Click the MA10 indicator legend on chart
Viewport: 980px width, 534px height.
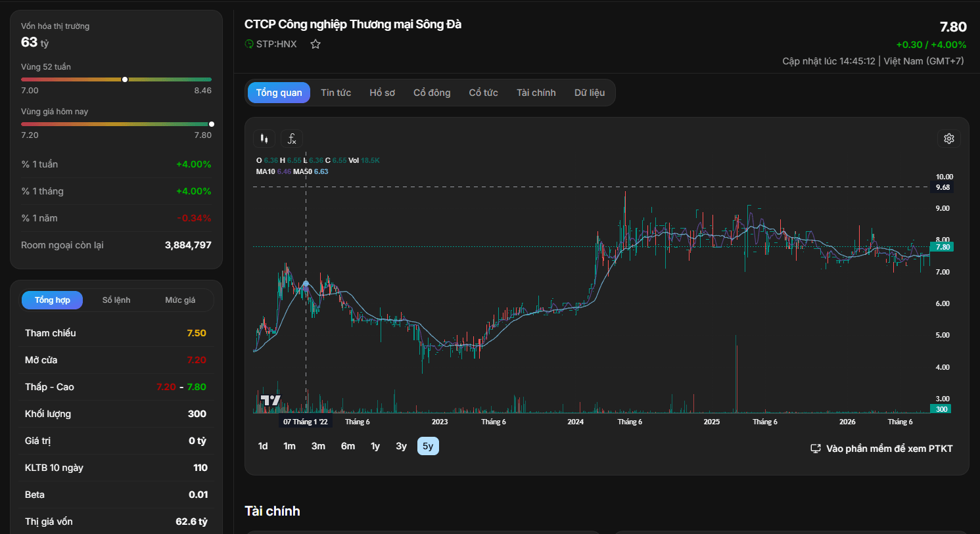pos(273,171)
